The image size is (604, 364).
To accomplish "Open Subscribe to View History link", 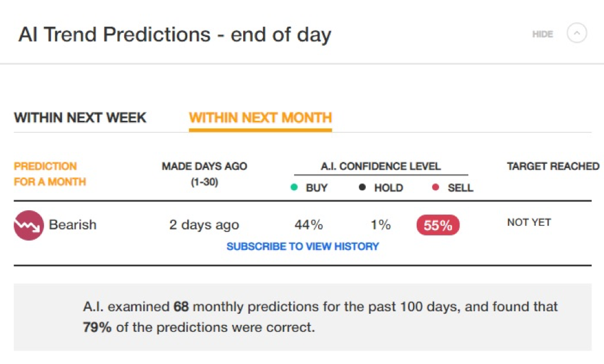I will (303, 246).
